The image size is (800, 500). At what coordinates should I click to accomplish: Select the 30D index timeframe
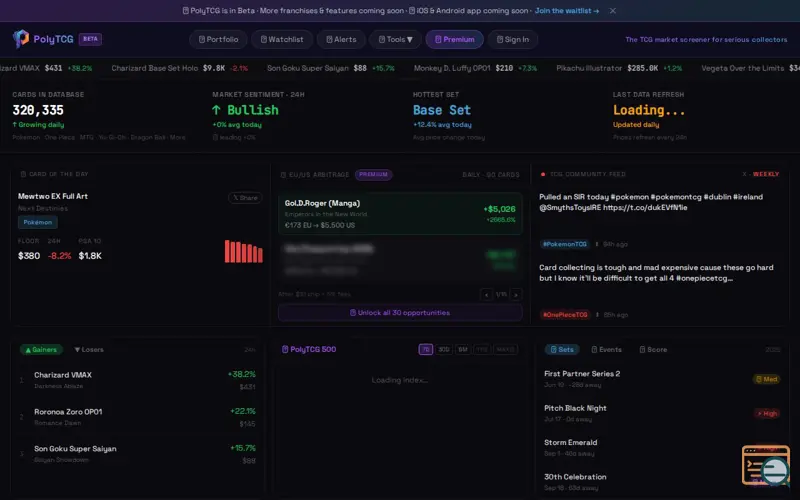pos(444,349)
